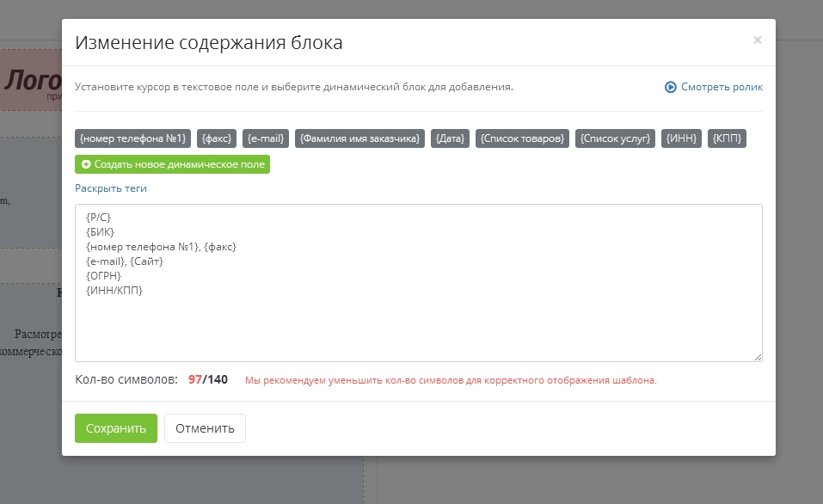
Task: Insert the {e-mail} dynamic tag
Action: [x=266, y=138]
